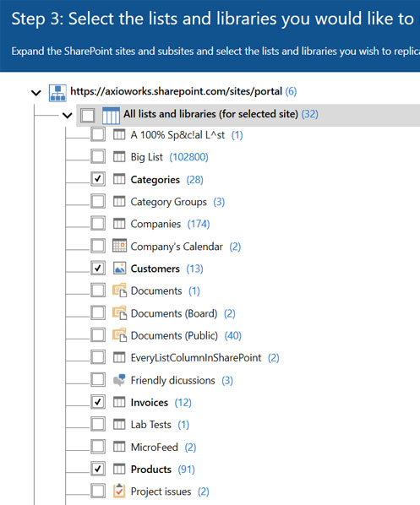Click the list icon next to A 100% Sp&c!al L^st

[119, 134]
